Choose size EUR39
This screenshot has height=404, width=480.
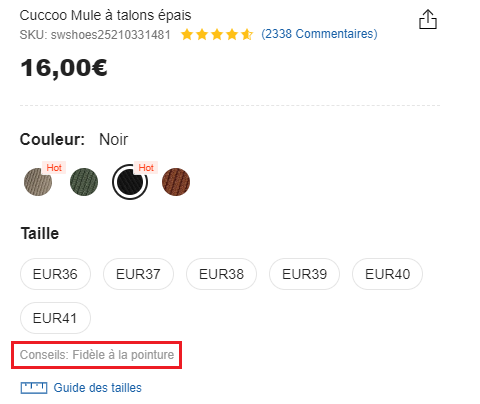(x=304, y=274)
